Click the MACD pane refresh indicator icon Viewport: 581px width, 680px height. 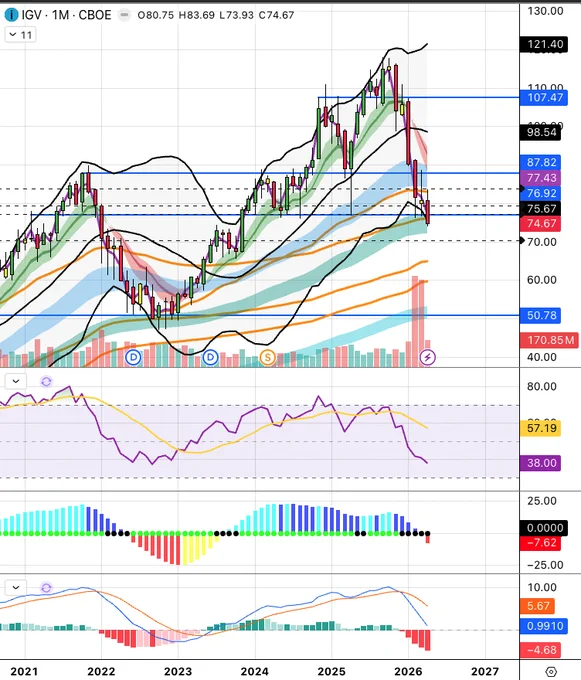point(46,588)
